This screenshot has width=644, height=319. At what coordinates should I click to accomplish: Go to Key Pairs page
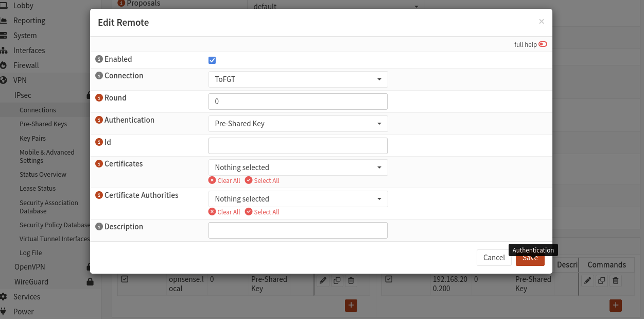(32, 139)
